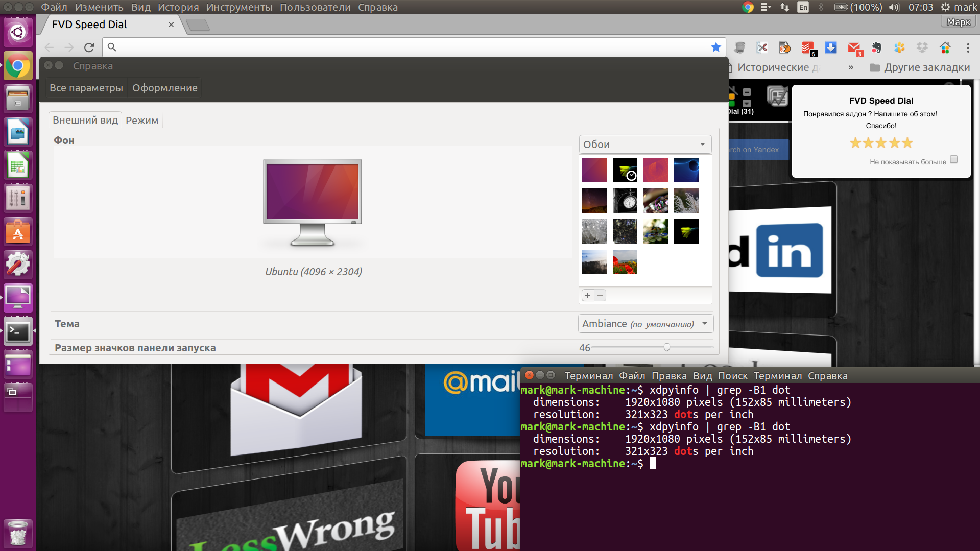The width and height of the screenshot is (980, 551).
Task: Reload the page in Chrome
Action: pyautogui.click(x=89, y=47)
